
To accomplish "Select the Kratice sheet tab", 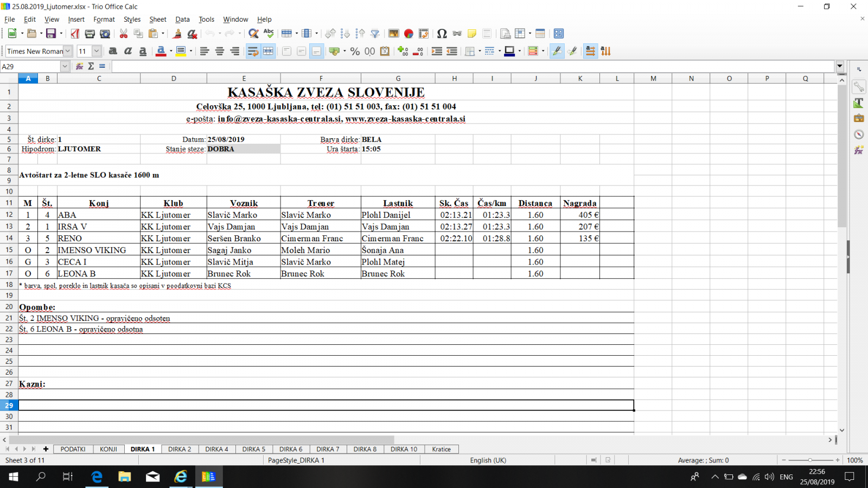I will point(441,449).
